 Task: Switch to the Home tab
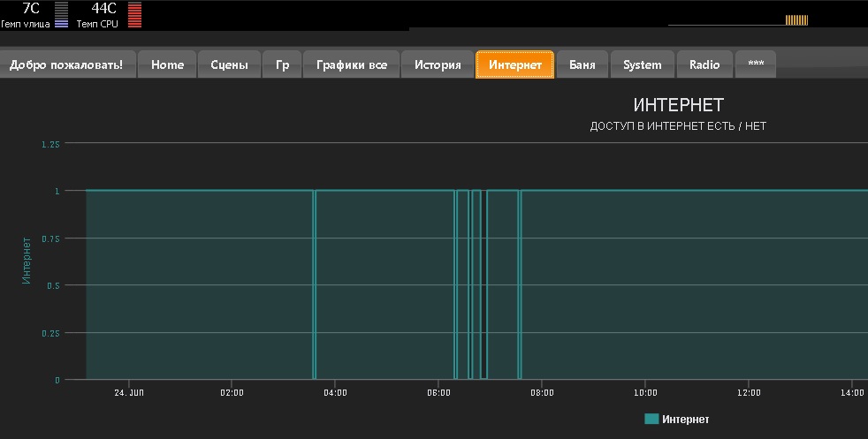(167, 64)
